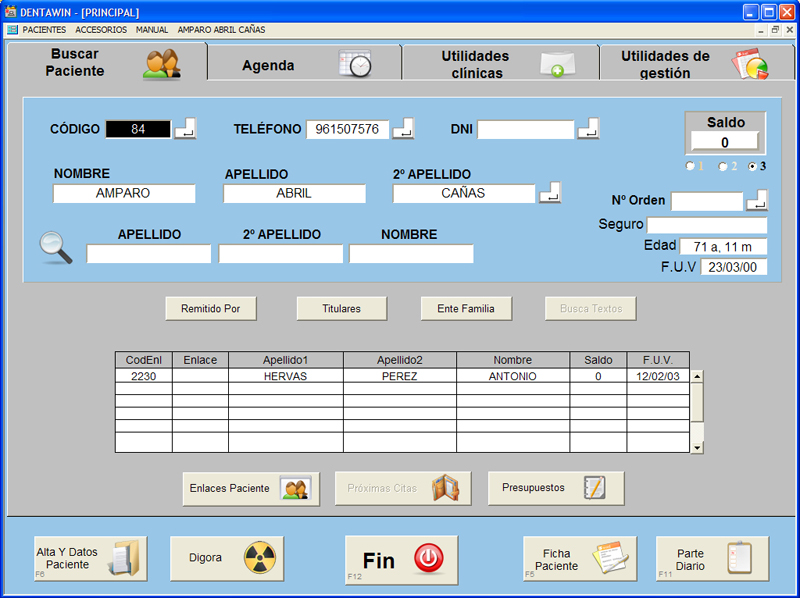Click the Fin power button

[x=401, y=560]
